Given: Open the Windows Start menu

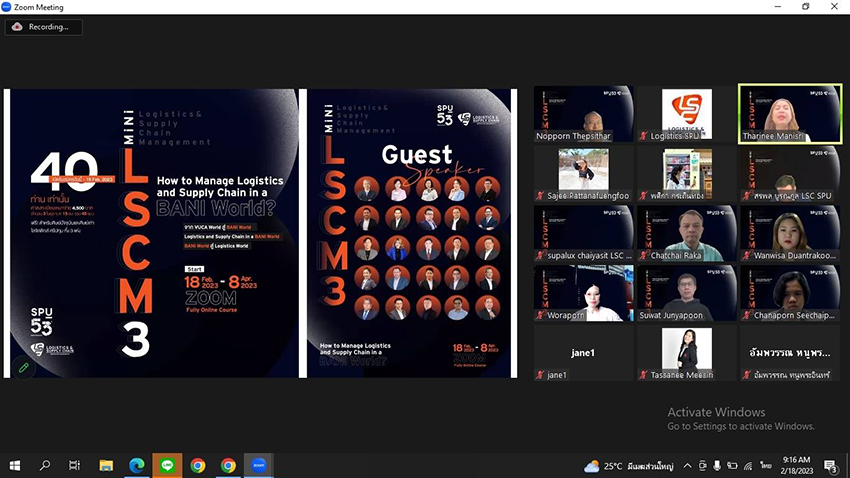Looking at the screenshot, I should point(15,466).
